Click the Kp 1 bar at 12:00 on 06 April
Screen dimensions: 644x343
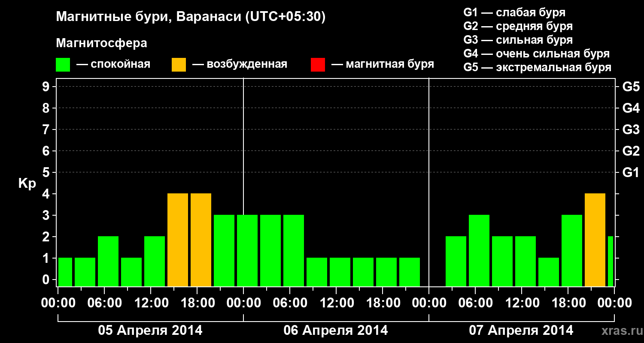(340, 272)
